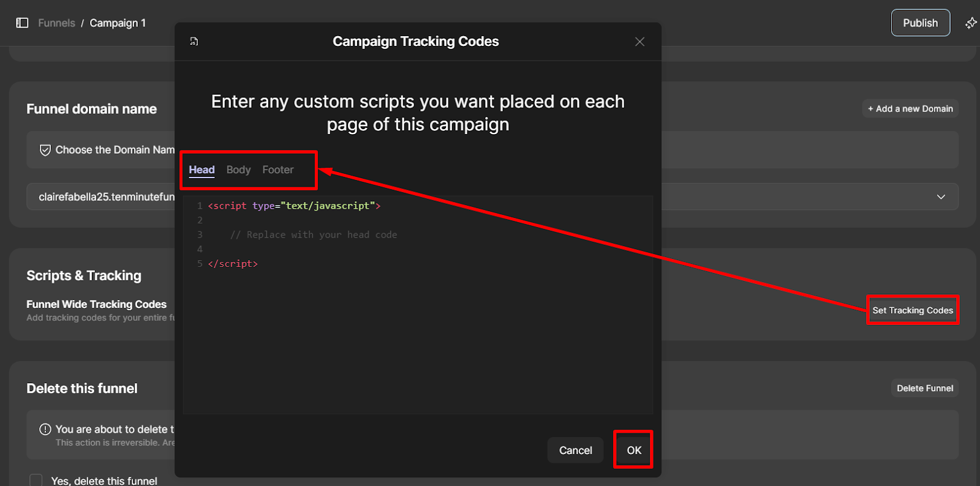The image size is (980, 486).
Task: Click line number 2 in editor
Action: 200,220
